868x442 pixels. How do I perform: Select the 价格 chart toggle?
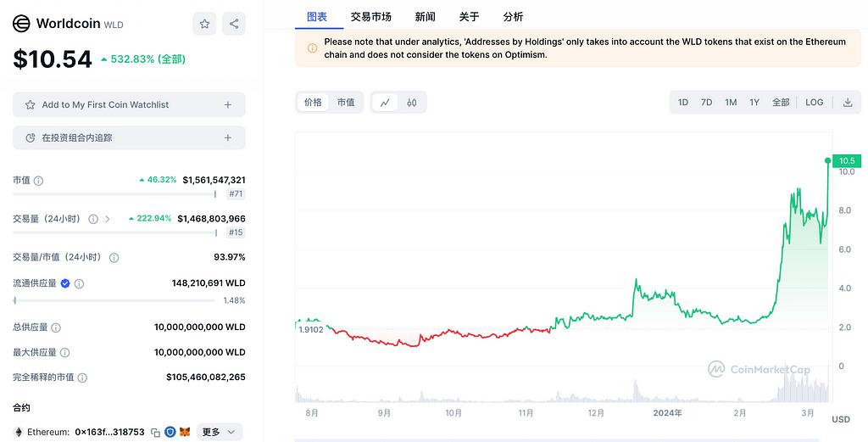tap(313, 103)
